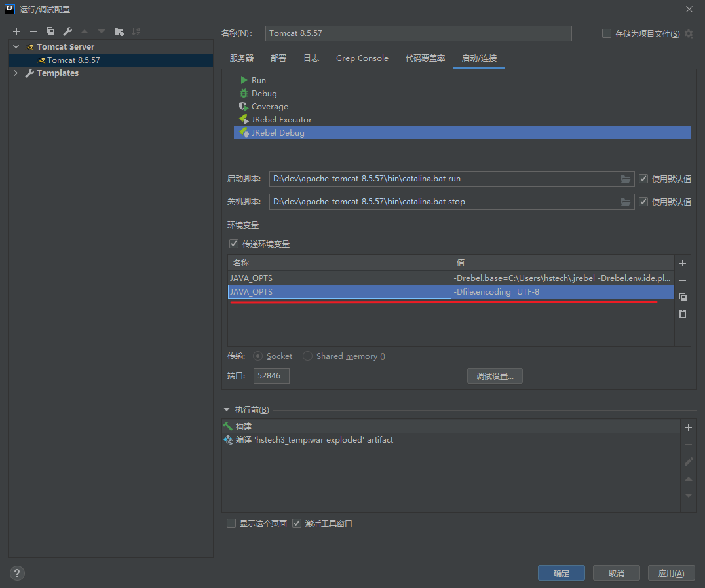Toggle 显示这个页面 checkbox
Image resolution: width=705 pixels, height=588 pixels.
coord(231,523)
